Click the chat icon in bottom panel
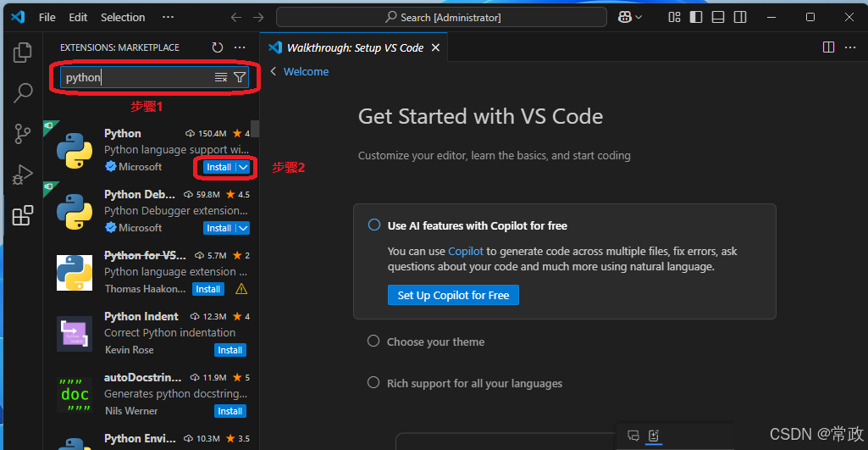The height and width of the screenshot is (450, 868). [633, 436]
